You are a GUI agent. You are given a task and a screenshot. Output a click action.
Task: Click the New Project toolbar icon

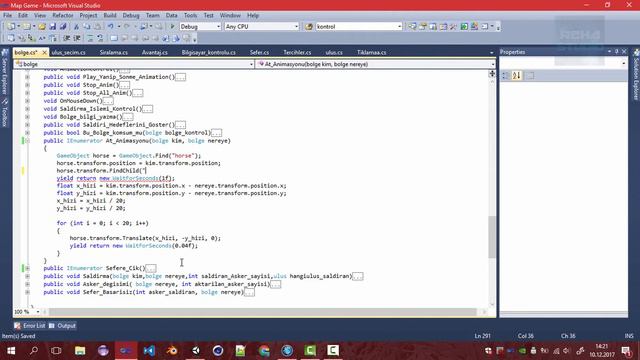click(11, 27)
